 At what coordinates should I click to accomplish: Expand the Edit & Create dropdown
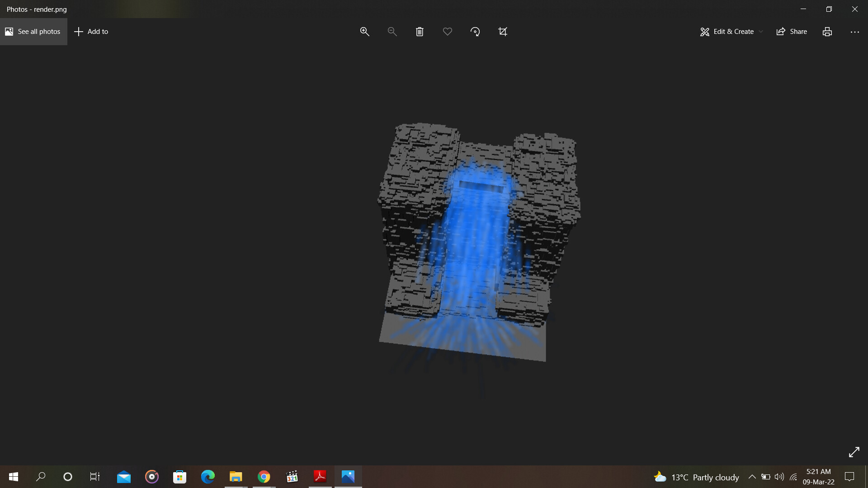pyautogui.click(x=762, y=32)
